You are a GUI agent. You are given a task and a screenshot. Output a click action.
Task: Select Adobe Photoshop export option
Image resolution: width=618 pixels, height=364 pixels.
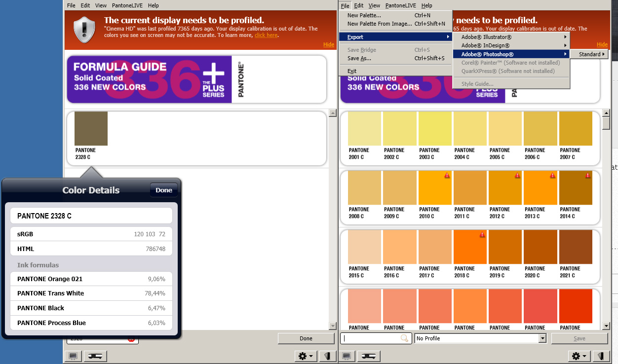coord(511,54)
